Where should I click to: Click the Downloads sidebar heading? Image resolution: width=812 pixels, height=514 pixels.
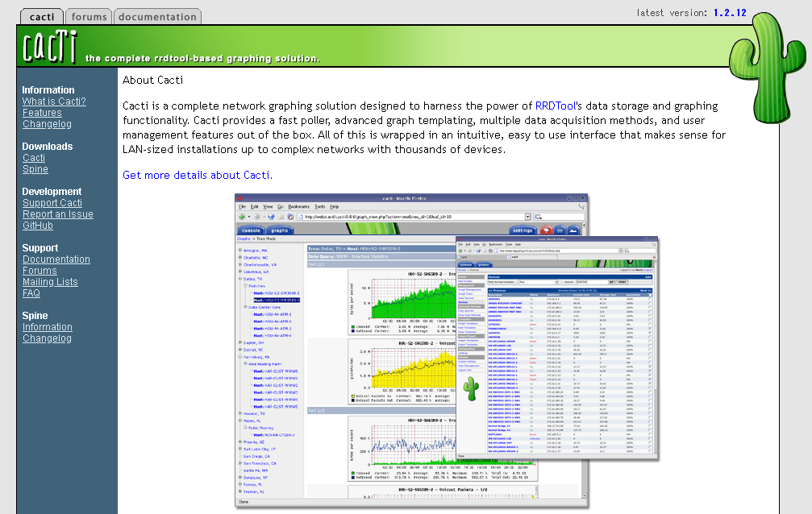click(47, 147)
